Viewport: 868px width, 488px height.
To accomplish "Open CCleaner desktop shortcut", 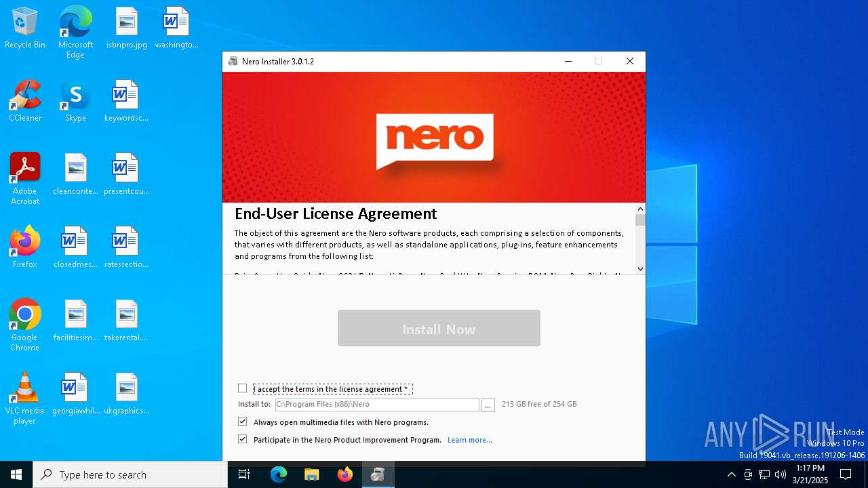I will point(25,101).
